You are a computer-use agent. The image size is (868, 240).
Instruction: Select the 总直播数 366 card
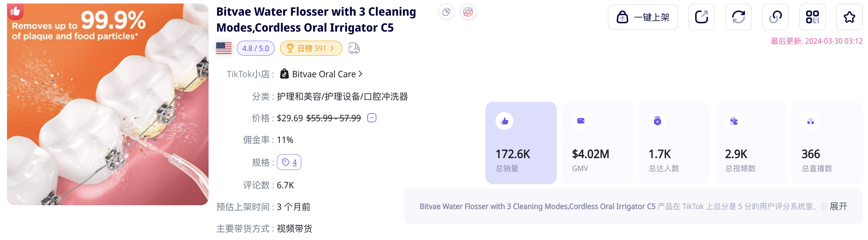(x=827, y=143)
